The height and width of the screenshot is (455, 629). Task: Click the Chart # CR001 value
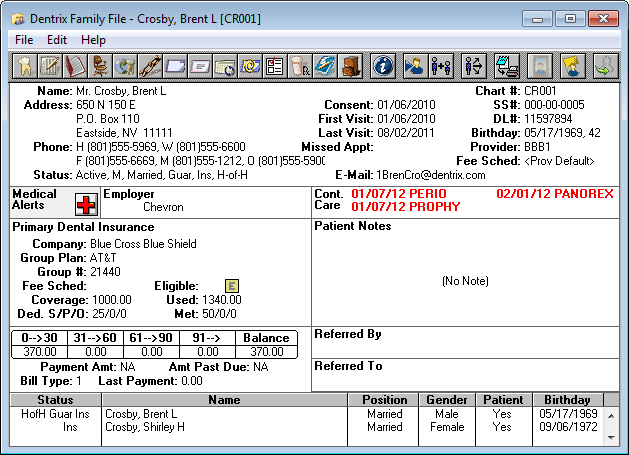tap(540, 91)
